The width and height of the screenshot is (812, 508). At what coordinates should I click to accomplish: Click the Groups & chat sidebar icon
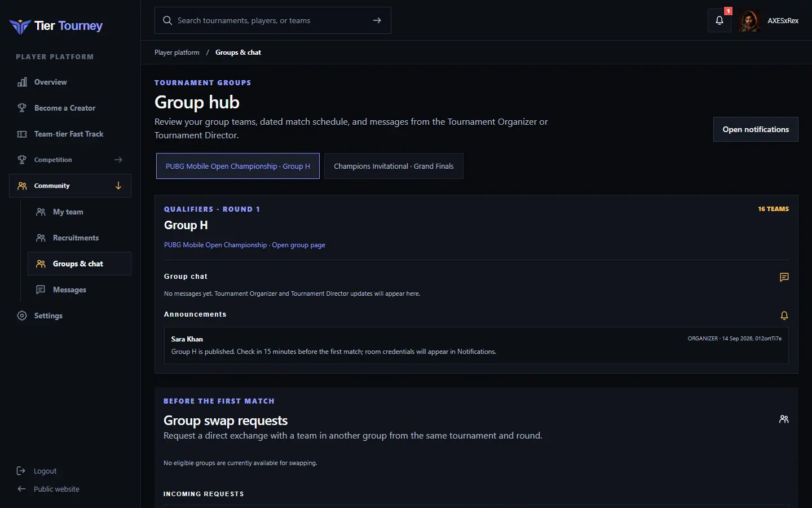[x=41, y=264]
